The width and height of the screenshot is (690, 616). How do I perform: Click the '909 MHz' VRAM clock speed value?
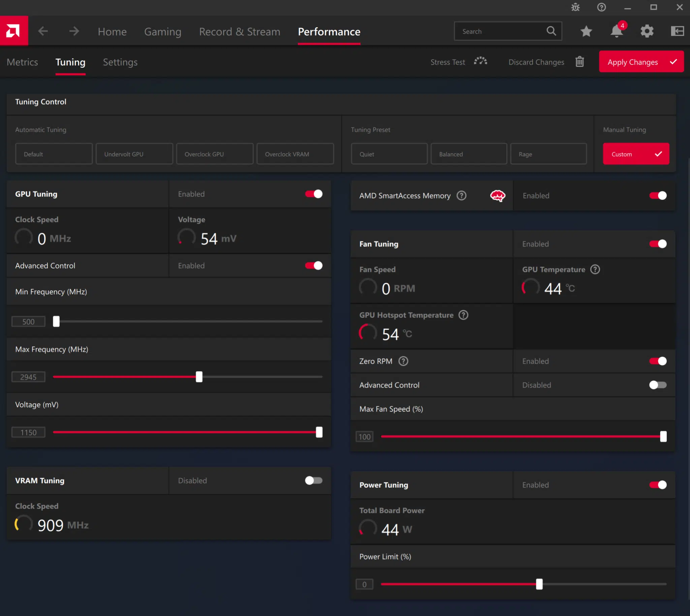(63, 525)
